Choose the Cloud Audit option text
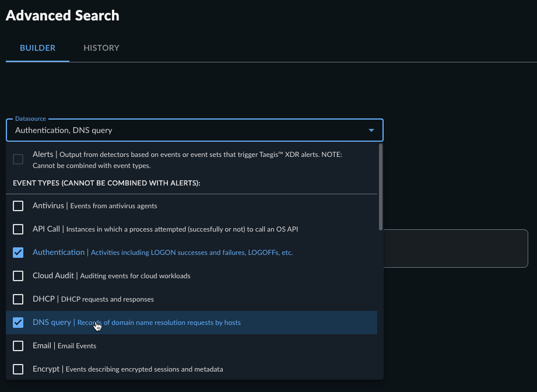Image resolution: width=537 pixels, height=392 pixels. (53, 275)
